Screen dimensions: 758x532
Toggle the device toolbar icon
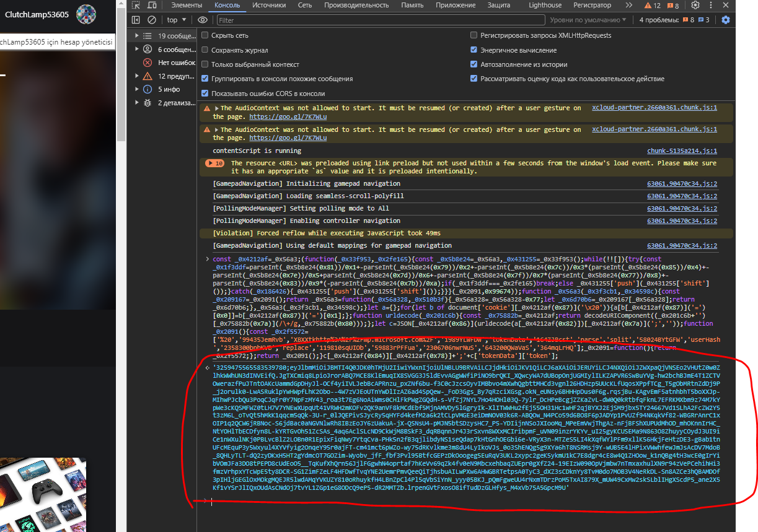[151, 6]
